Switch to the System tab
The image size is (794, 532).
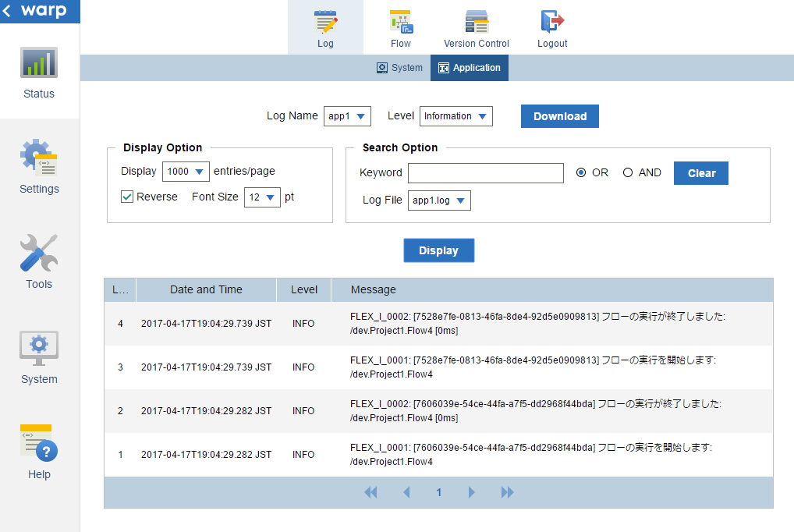click(x=399, y=68)
